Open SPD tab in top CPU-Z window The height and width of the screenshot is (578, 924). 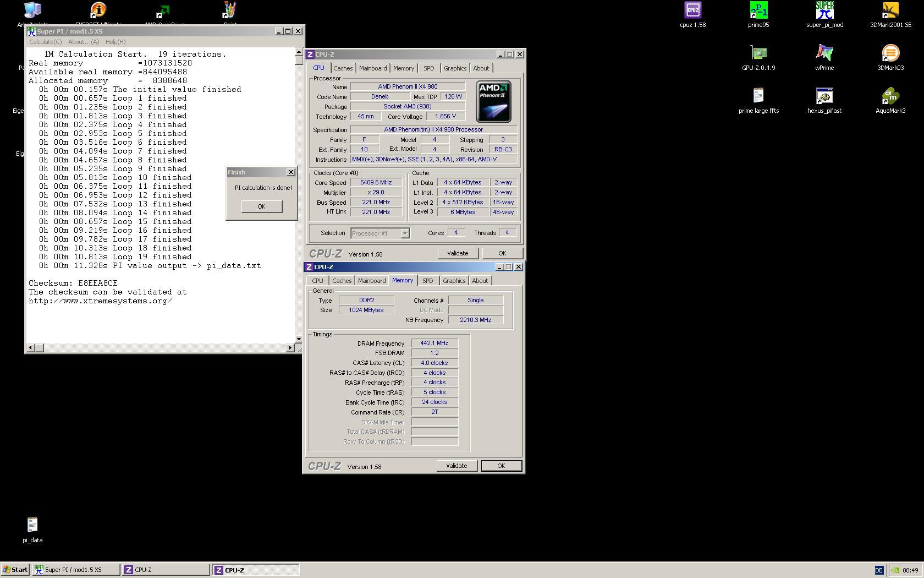point(429,68)
